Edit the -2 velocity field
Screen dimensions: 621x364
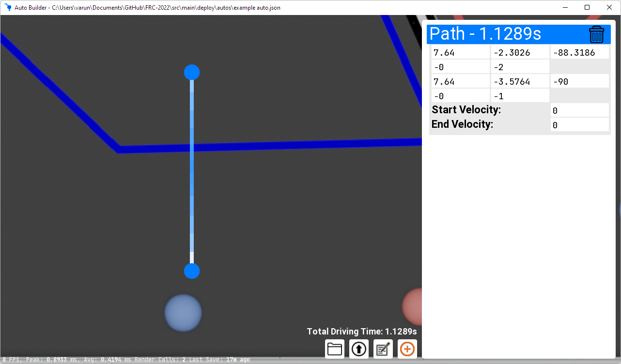520,67
